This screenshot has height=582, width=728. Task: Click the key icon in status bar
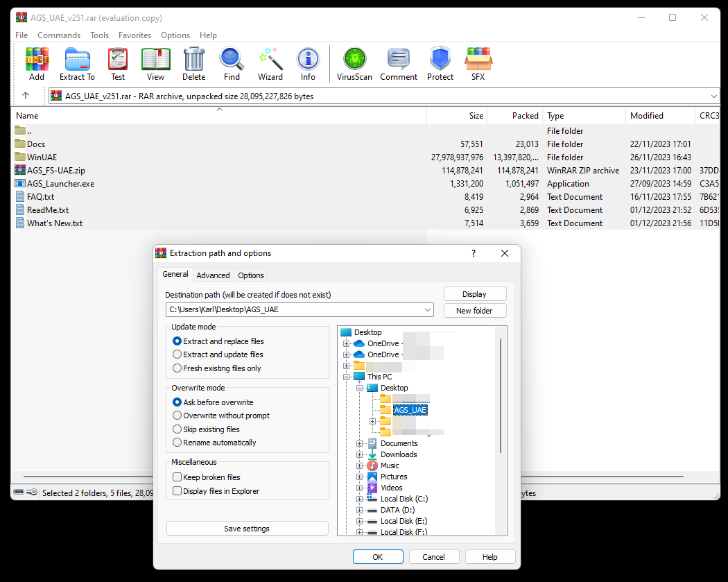pos(32,492)
